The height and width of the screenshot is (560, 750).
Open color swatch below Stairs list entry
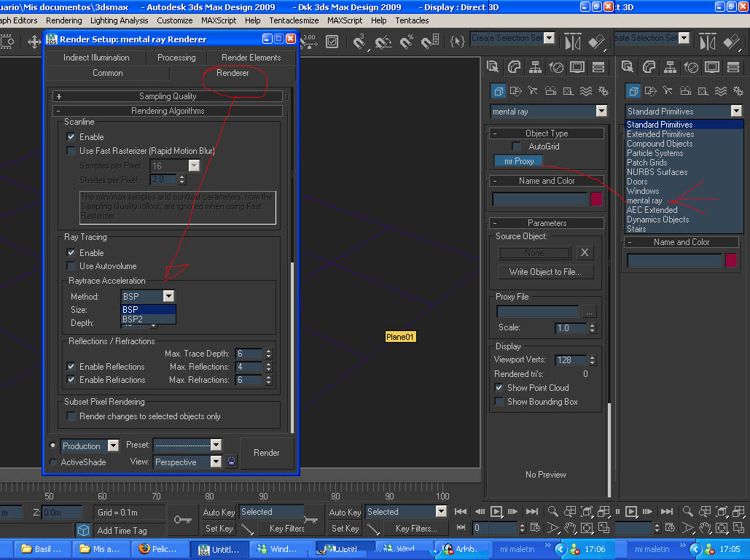click(x=731, y=260)
